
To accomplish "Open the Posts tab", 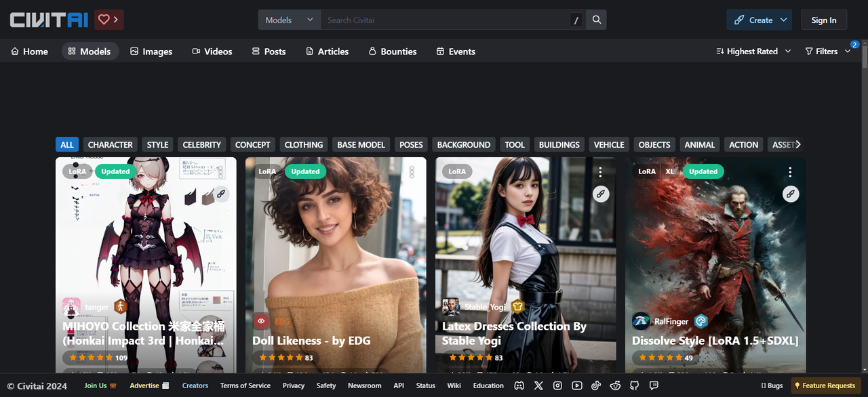I will [x=269, y=51].
